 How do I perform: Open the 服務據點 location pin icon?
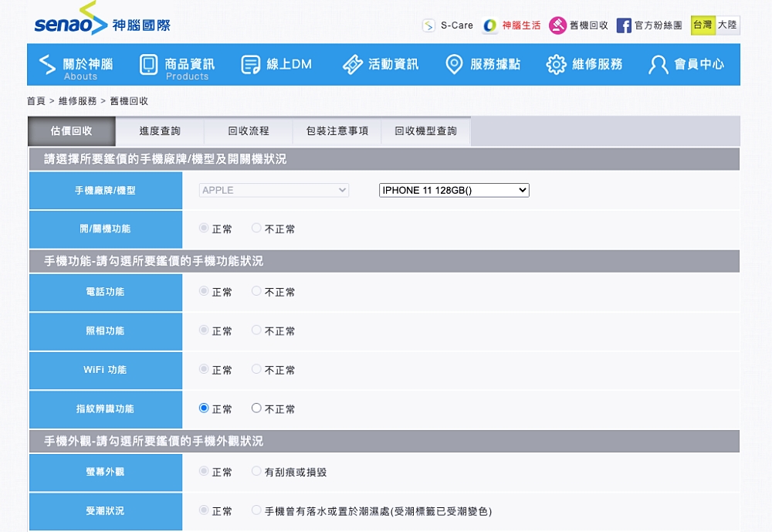click(455, 65)
